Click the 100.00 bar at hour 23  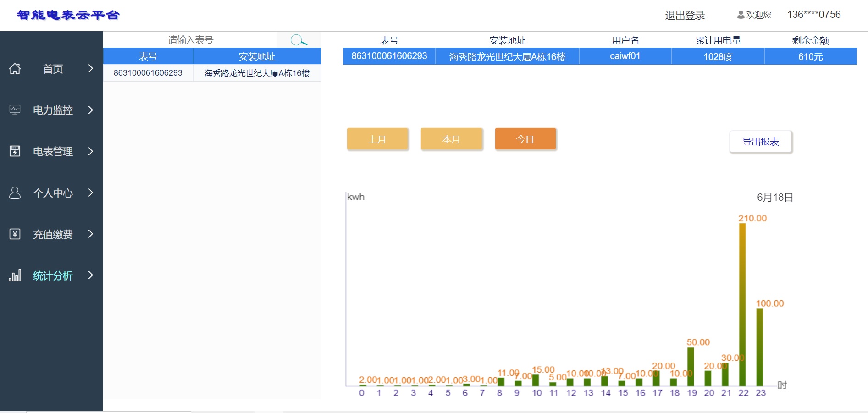tap(760, 347)
